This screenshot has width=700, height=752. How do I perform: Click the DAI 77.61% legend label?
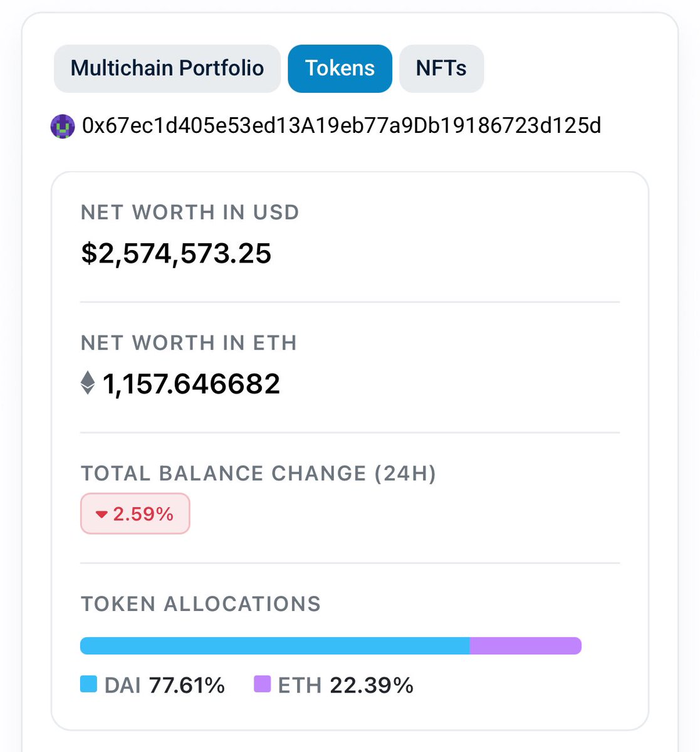[165, 685]
